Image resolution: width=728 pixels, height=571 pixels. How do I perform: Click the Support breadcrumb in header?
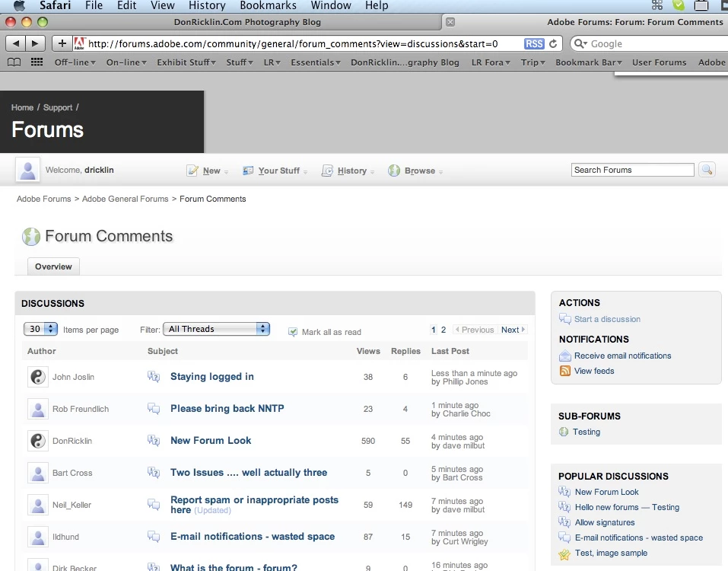[58, 107]
